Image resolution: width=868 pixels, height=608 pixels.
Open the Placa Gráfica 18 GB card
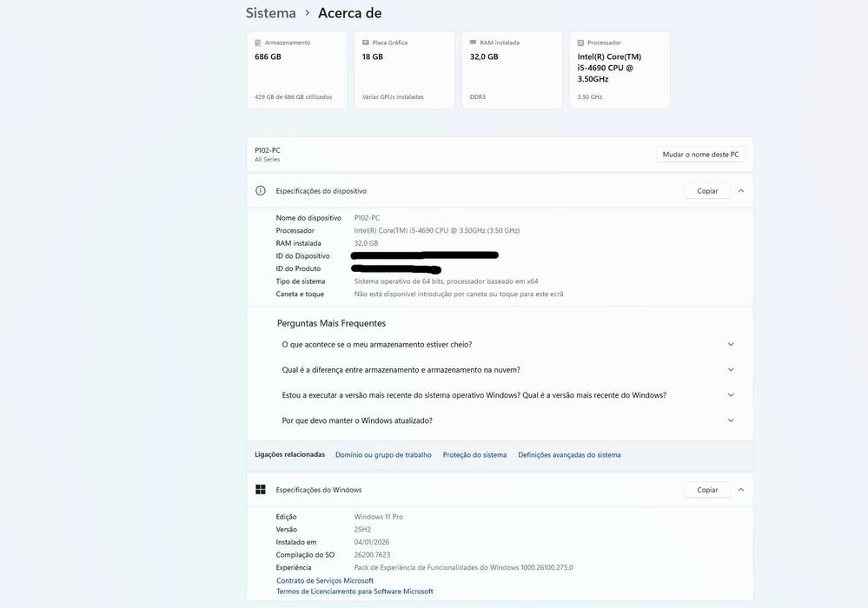click(x=404, y=69)
